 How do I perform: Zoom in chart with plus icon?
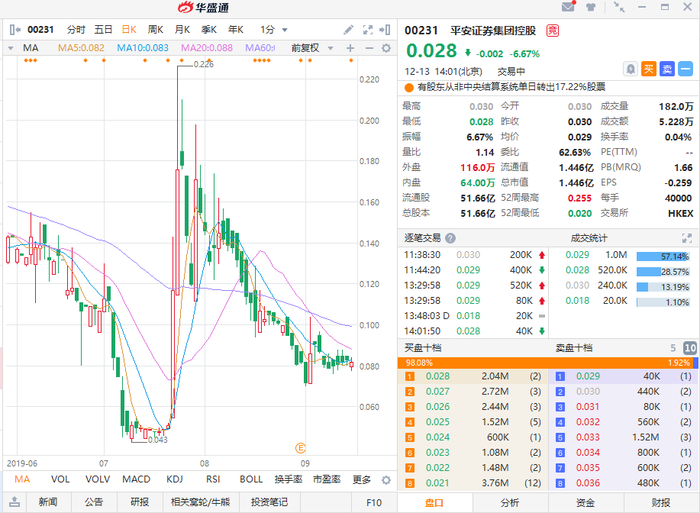[350, 48]
